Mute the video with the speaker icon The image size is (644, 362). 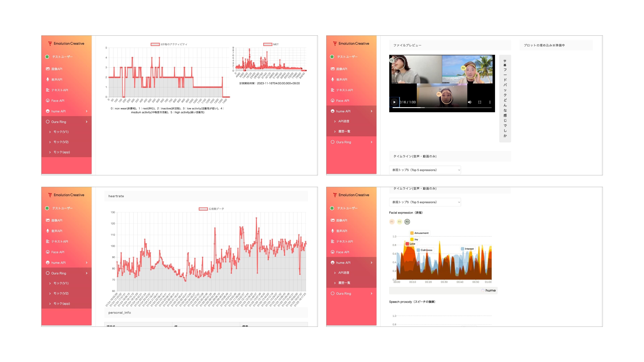point(469,102)
